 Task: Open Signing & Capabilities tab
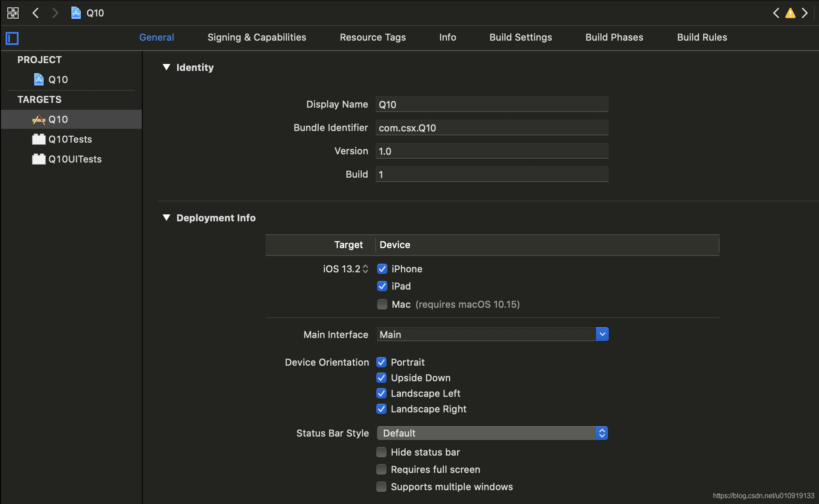click(257, 38)
